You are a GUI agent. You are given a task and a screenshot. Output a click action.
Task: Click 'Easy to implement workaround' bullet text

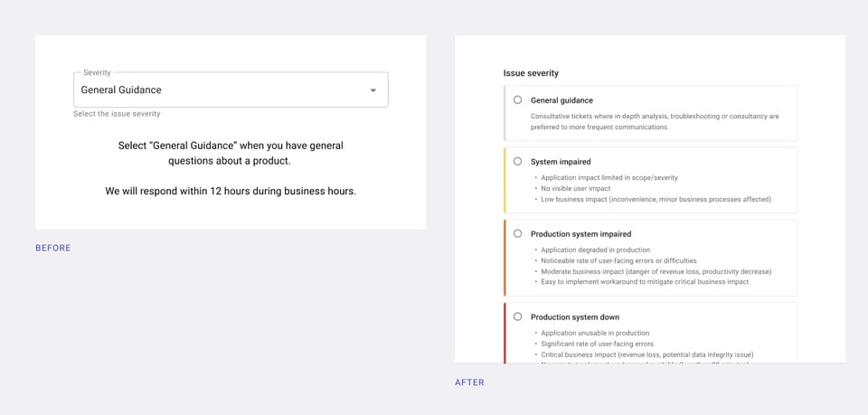pos(645,282)
